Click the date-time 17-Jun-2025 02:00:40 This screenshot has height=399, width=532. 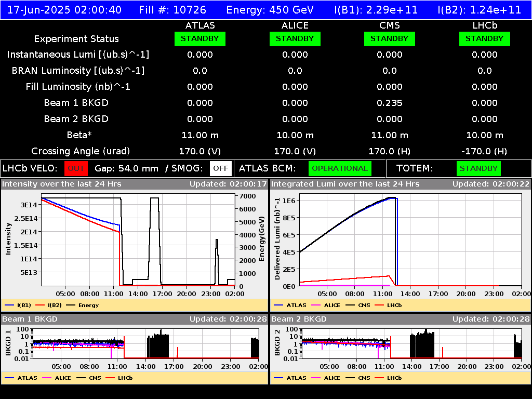(64, 10)
